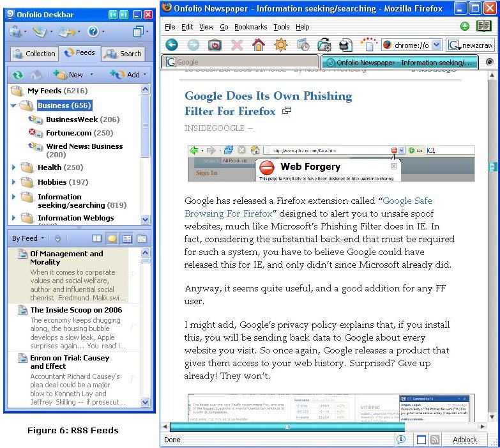Click the briefcase collection icon in Deskbar toolbar
The height and width of the screenshot is (448, 500).
[15, 31]
